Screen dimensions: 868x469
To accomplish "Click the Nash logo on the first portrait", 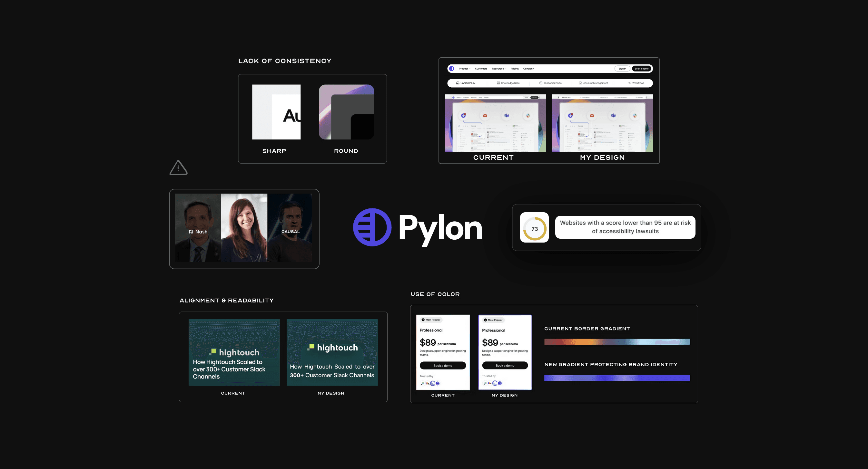I will (x=198, y=232).
